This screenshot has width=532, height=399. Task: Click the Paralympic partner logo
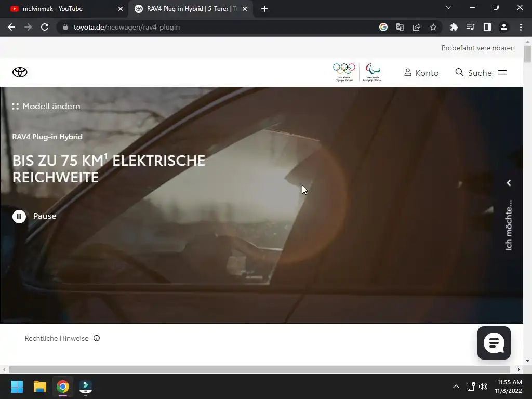pyautogui.click(x=373, y=72)
